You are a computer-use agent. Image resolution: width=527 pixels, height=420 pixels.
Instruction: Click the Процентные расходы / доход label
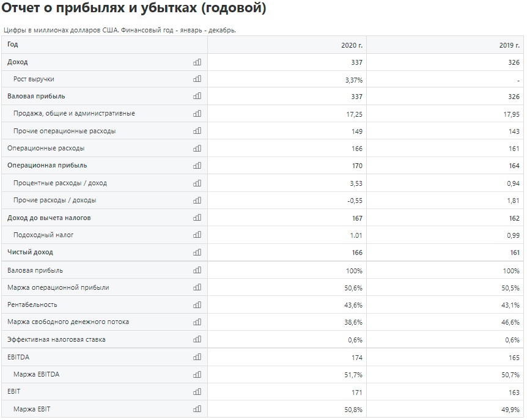60,183
